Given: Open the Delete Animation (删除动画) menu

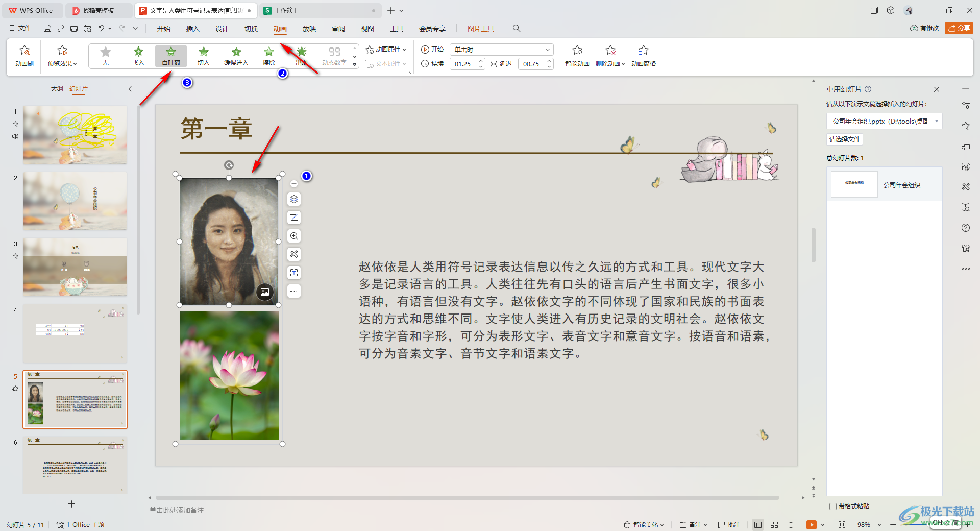Looking at the screenshot, I should [x=610, y=56].
